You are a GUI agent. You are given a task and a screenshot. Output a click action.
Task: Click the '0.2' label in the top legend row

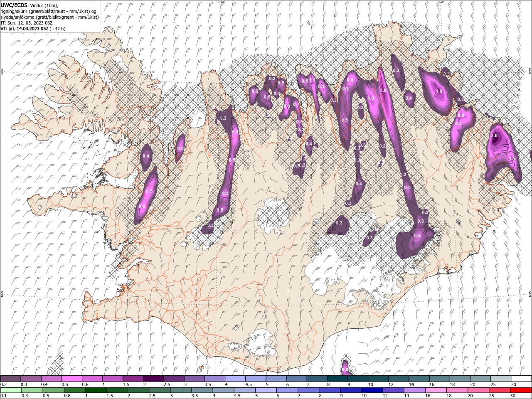[4, 384]
